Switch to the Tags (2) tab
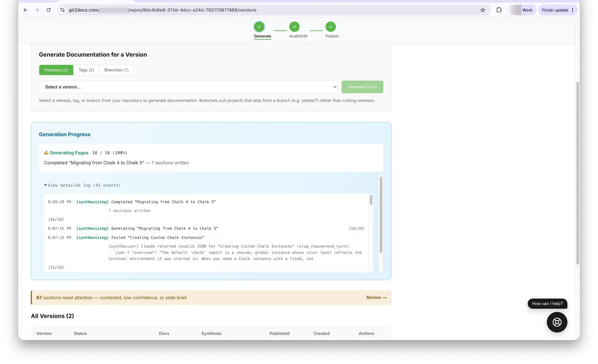Viewport: 598px width, 364px height. [86, 70]
